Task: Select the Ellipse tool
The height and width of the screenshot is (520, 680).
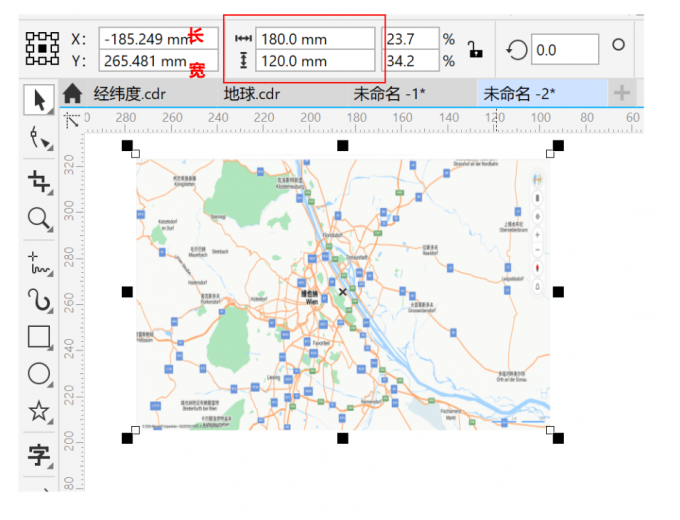Action: click(39, 374)
